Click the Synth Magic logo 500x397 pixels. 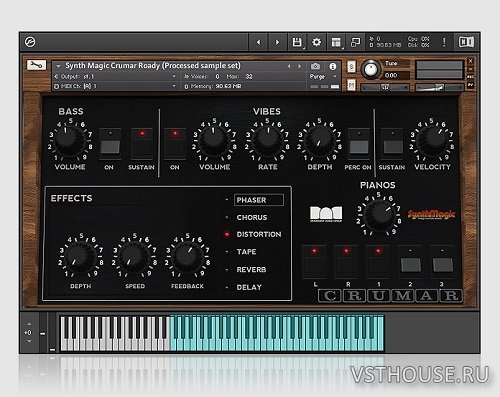431,215
